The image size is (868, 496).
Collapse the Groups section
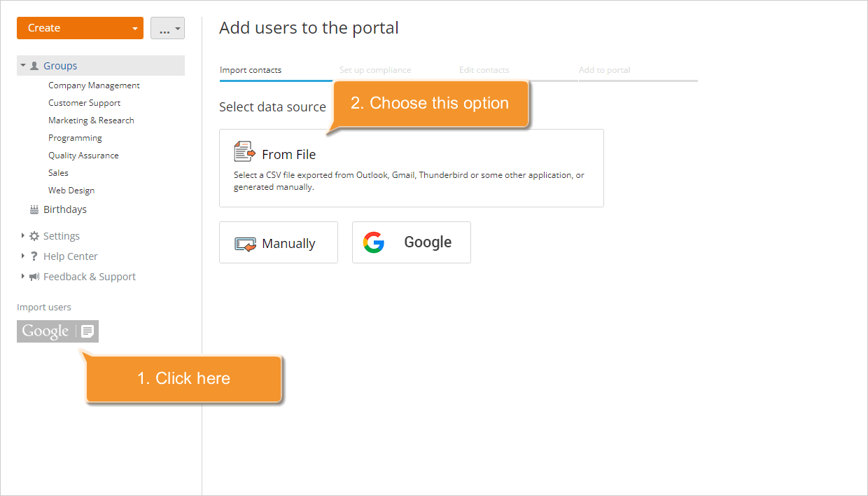22,65
